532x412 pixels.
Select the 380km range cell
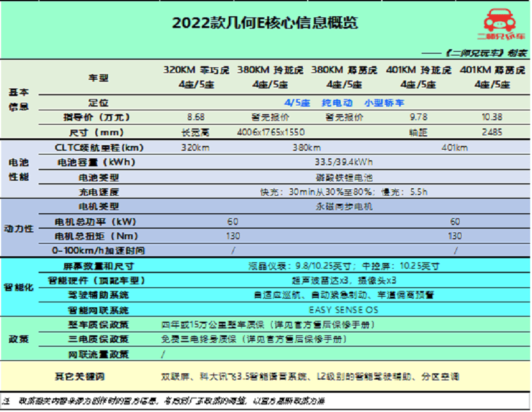coord(306,148)
